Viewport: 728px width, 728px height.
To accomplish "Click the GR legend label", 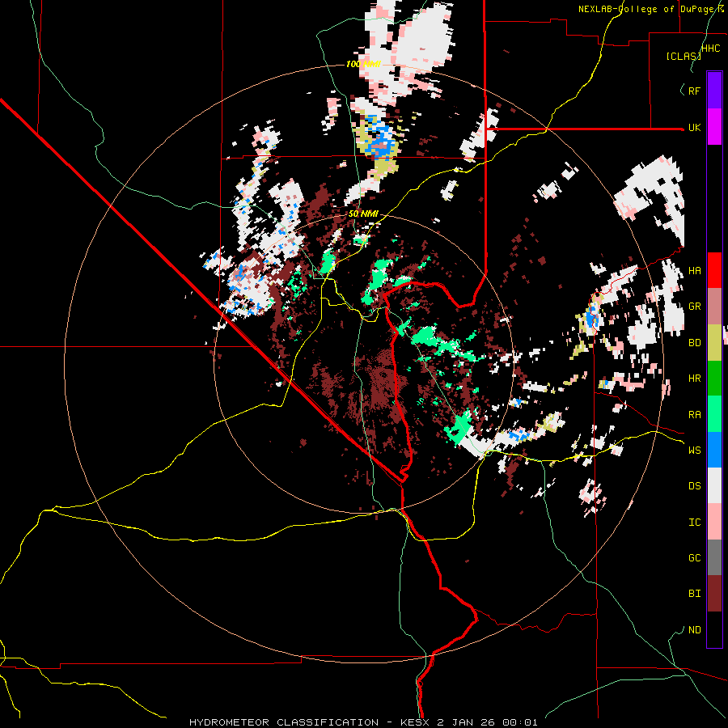I will coord(694,307).
